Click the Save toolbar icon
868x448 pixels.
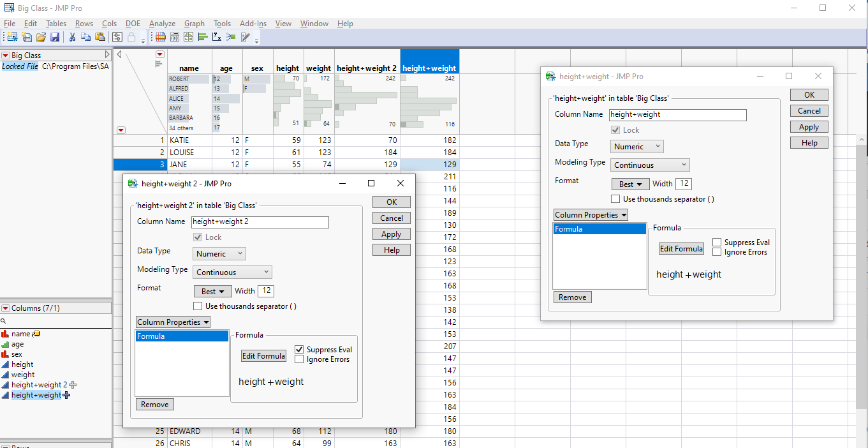click(55, 36)
